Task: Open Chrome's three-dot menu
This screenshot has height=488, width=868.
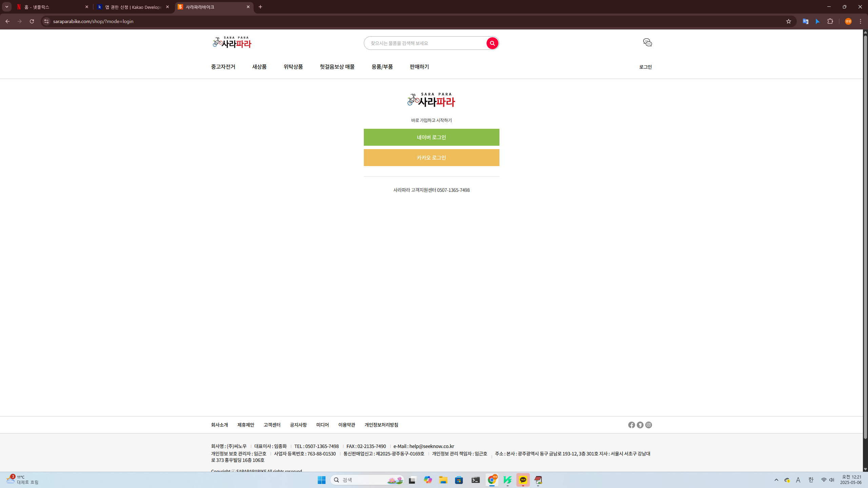Action: (x=861, y=21)
